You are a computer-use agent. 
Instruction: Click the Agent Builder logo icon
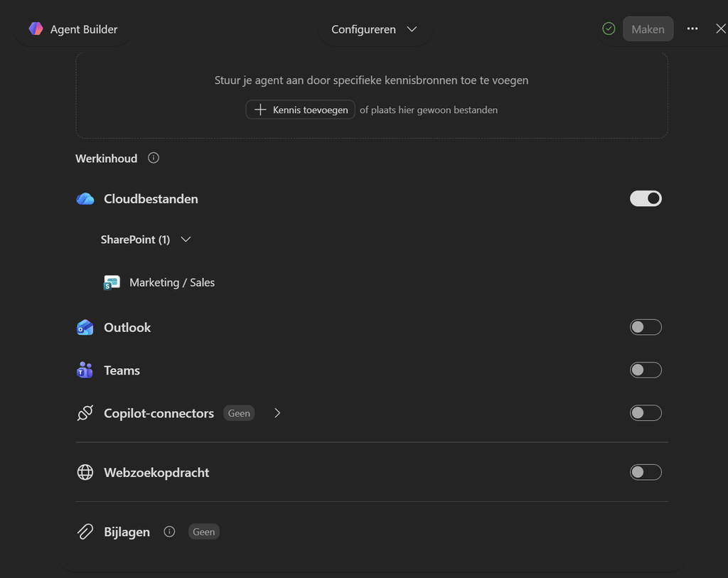click(36, 28)
